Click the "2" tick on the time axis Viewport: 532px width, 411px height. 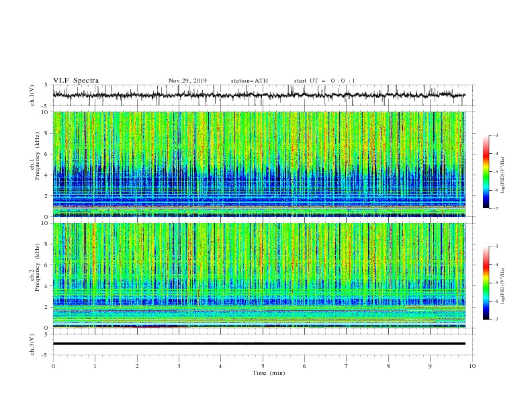[x=137, y=366]
